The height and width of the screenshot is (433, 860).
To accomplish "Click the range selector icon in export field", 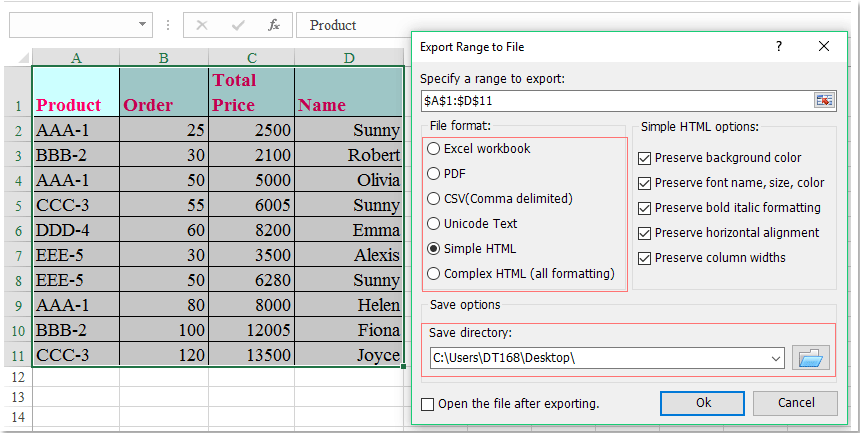I will 824,100.
